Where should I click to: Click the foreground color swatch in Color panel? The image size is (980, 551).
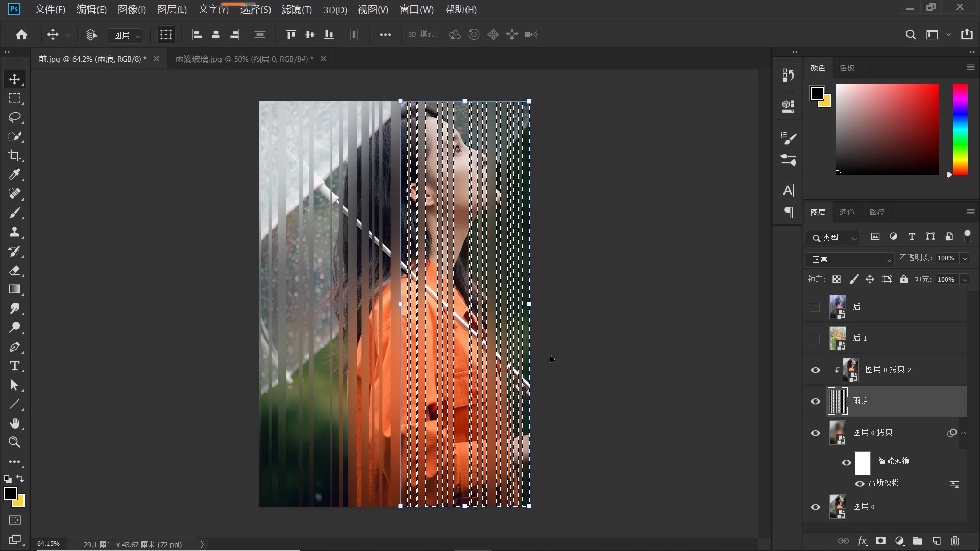[817, 93]
